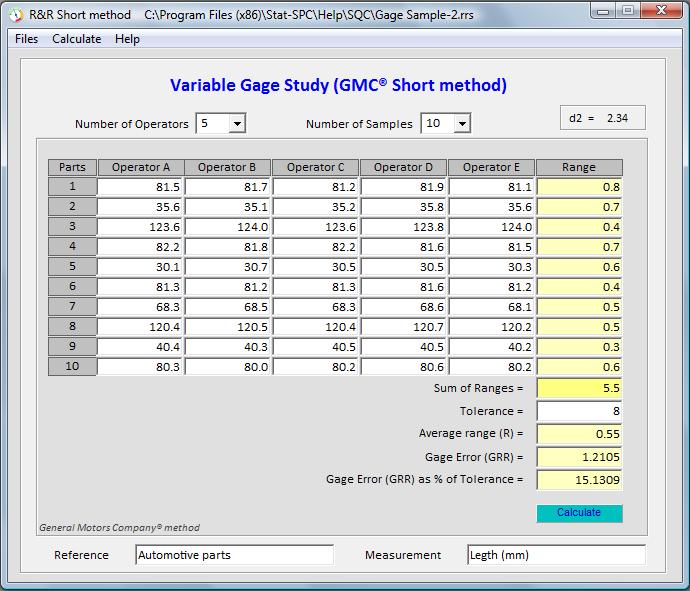Screen dimensions: 690x591
Task: Click Operator B cell 80.0 in part 10
Action: [x=228, y=367]
